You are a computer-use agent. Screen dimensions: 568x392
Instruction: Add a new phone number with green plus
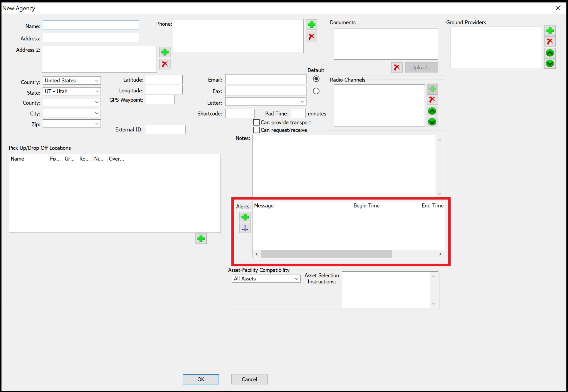(x=311, y=25)
